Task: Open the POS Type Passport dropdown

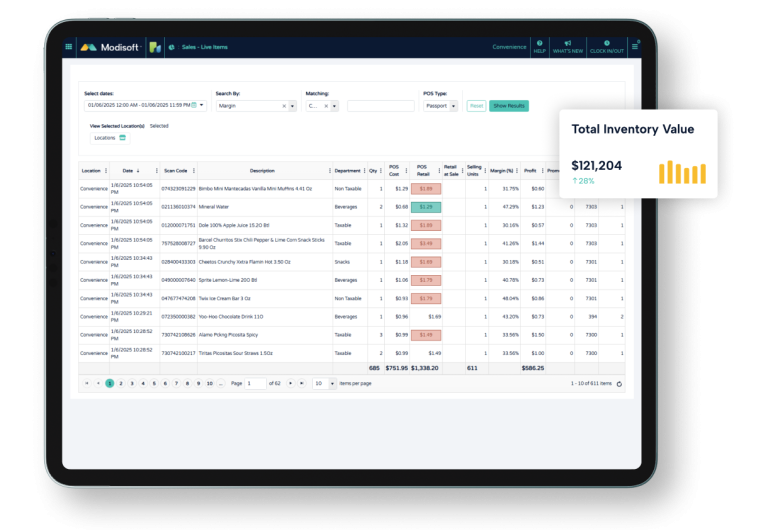Action: 454,105
